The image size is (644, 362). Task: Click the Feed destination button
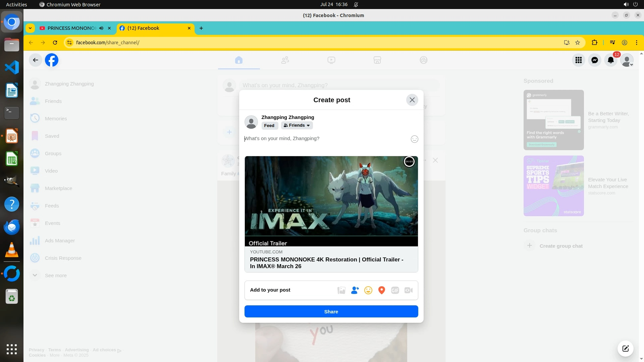(269, 125)
